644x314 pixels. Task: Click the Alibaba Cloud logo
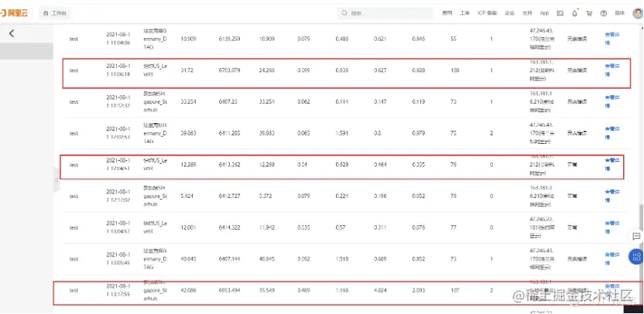coord(14,13)
